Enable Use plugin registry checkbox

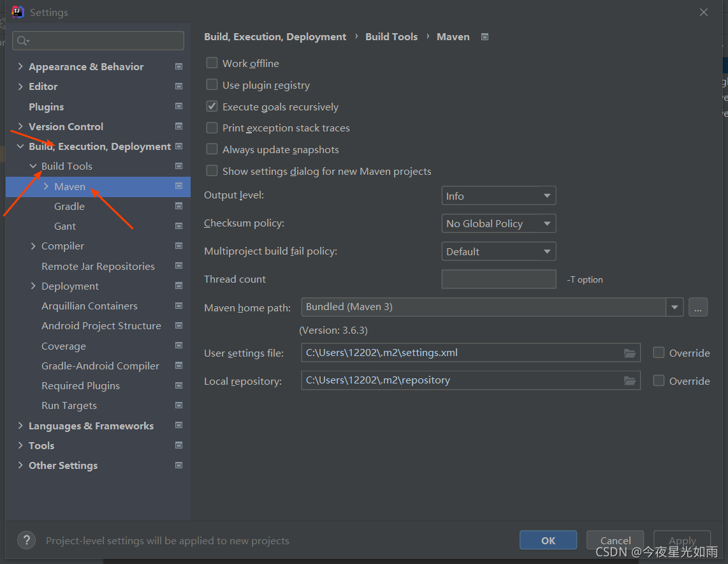pos(212,85)
